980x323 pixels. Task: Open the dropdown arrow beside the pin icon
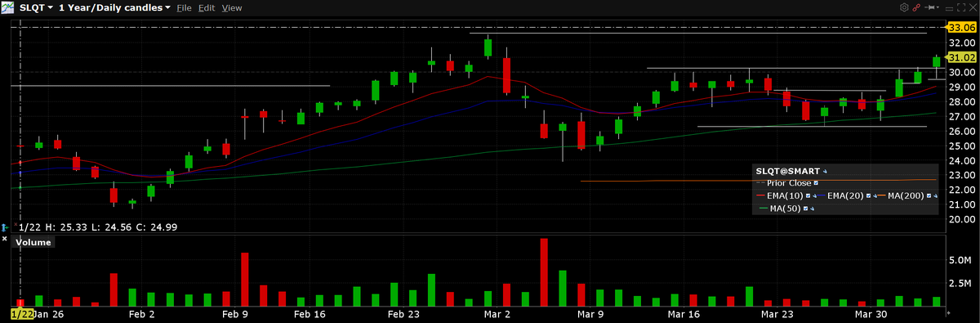(x=938, y=7)
